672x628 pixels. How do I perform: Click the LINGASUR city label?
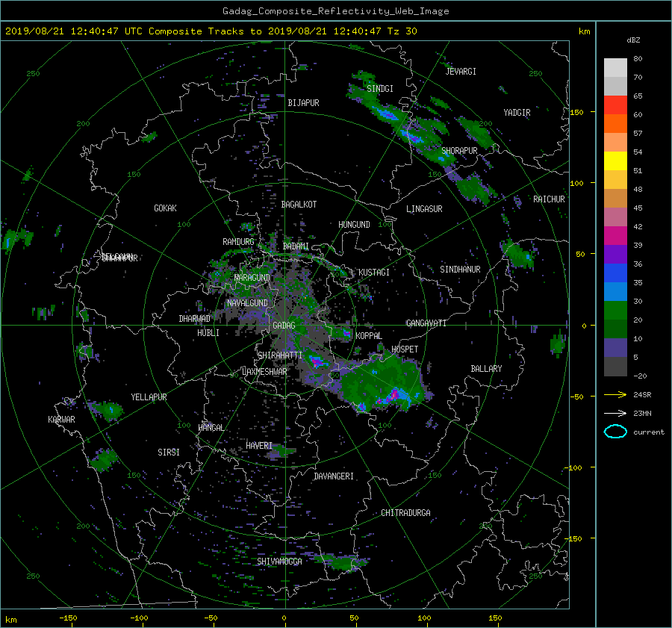point(424,209)
